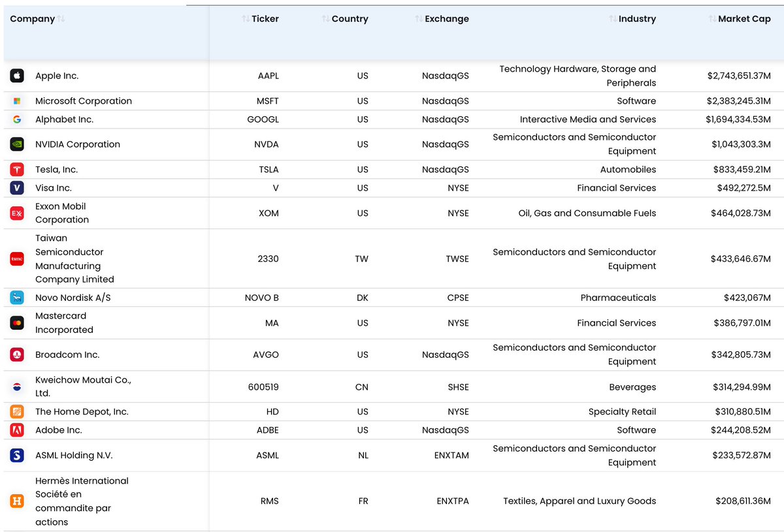Click Textiles, Apparel and Luxury Goods cell
The width and height of the screenshot is (784, 532).
point(580,501)
